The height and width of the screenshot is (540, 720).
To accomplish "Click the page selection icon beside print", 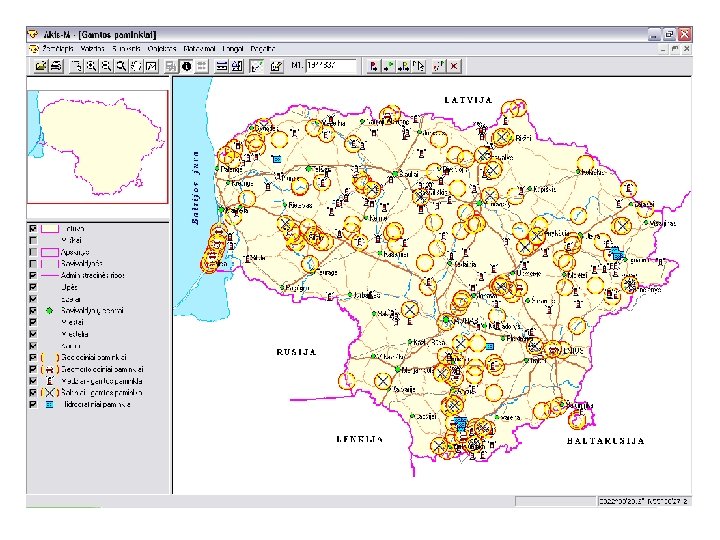I will (77, 66).
